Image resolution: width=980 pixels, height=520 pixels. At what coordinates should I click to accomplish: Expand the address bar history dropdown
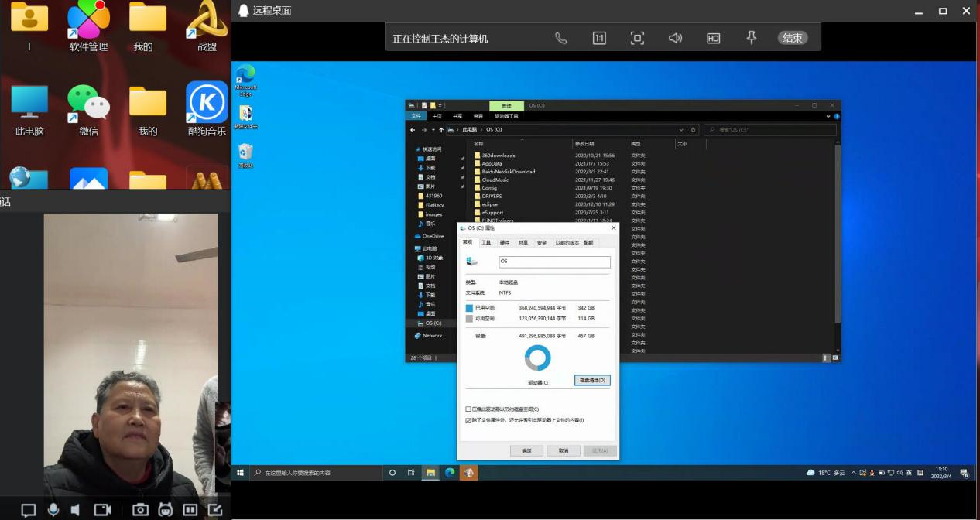[x=681, y=130]
